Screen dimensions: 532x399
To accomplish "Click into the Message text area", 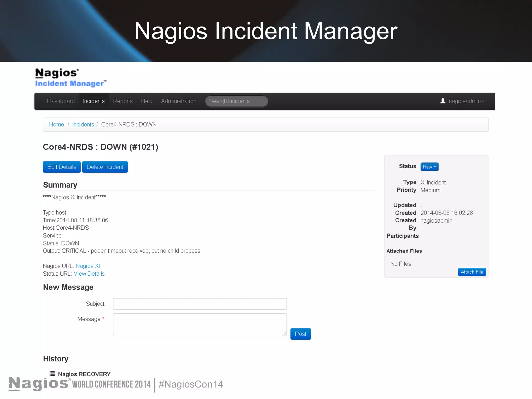I will (x=200, y=325).
